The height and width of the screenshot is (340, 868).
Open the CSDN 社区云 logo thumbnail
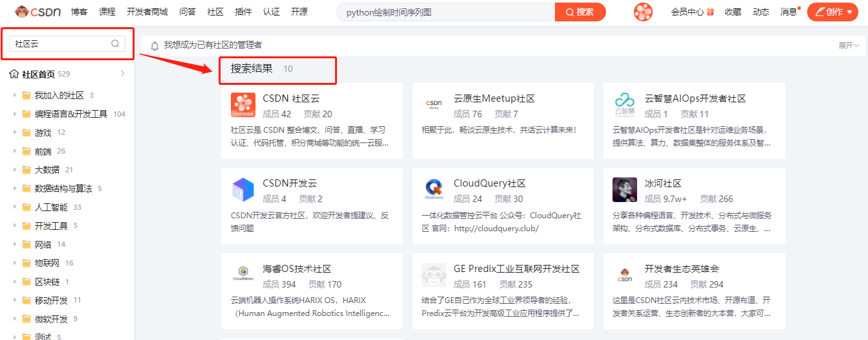point(243,104)
